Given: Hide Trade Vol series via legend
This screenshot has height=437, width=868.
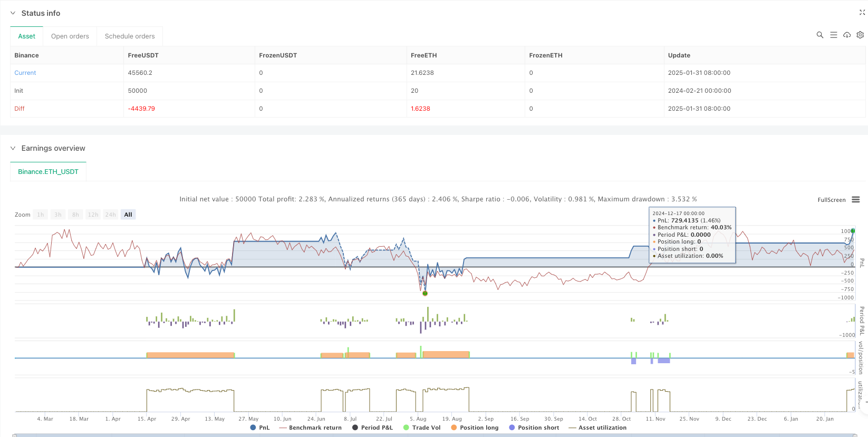Looking at the screenshot, I should coord(421,428).
